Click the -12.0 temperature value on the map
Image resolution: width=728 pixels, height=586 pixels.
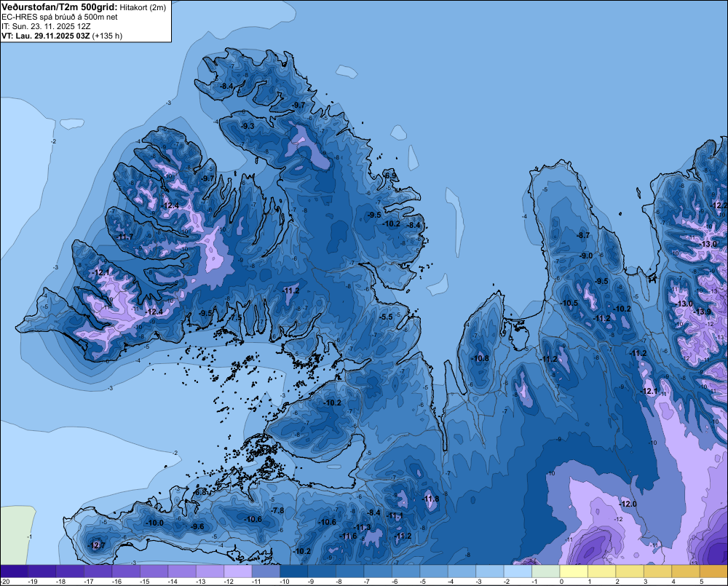[628, 504]
